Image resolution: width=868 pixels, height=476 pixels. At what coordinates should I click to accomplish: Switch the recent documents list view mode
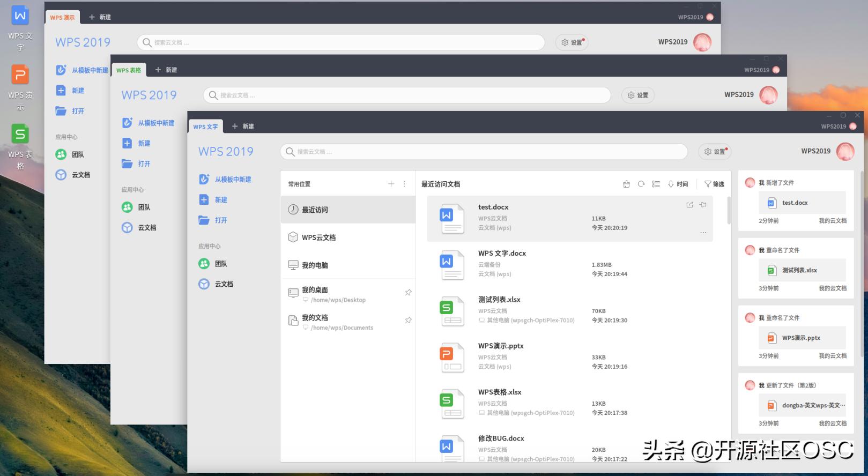click(x=656, y=184)
